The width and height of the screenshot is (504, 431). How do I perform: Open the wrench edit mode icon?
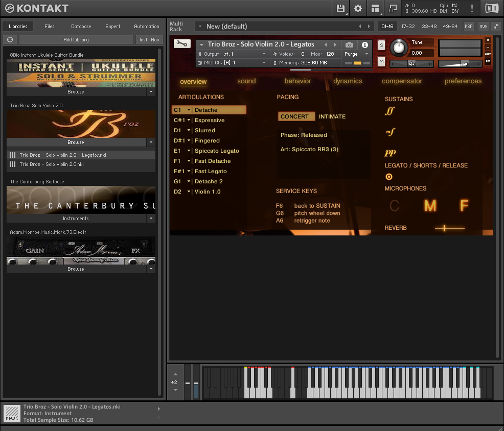click(182, 44)
